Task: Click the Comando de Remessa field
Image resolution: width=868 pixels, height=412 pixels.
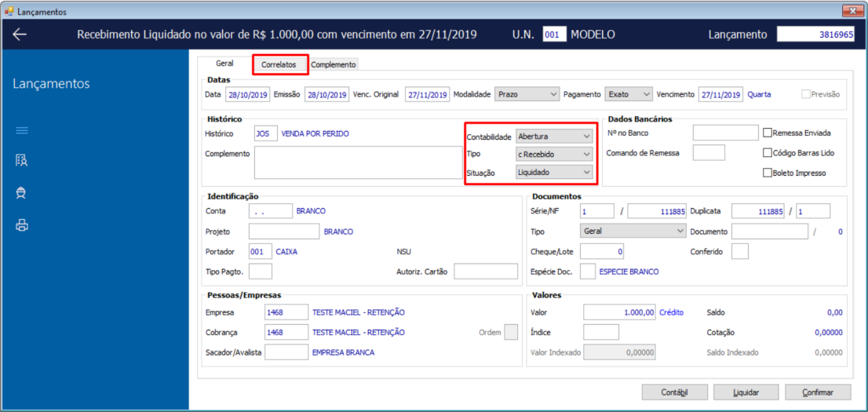Action: 709,152
